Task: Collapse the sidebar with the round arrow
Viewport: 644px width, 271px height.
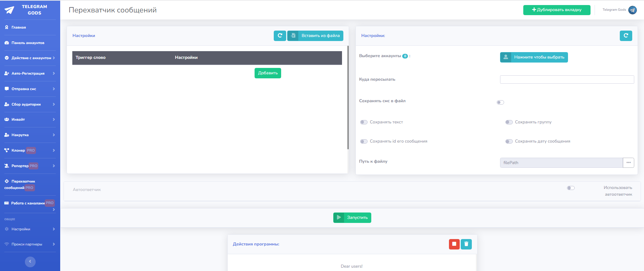Action: [30, 262]
